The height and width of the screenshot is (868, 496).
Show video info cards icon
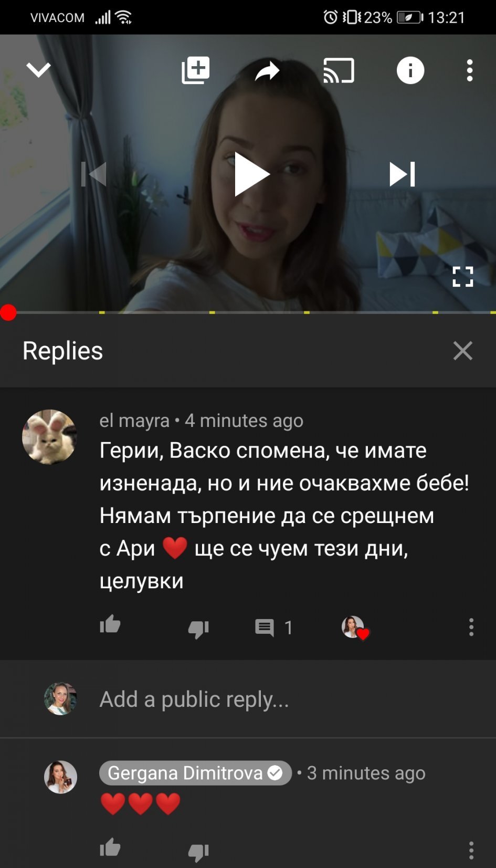coord(410,70)
